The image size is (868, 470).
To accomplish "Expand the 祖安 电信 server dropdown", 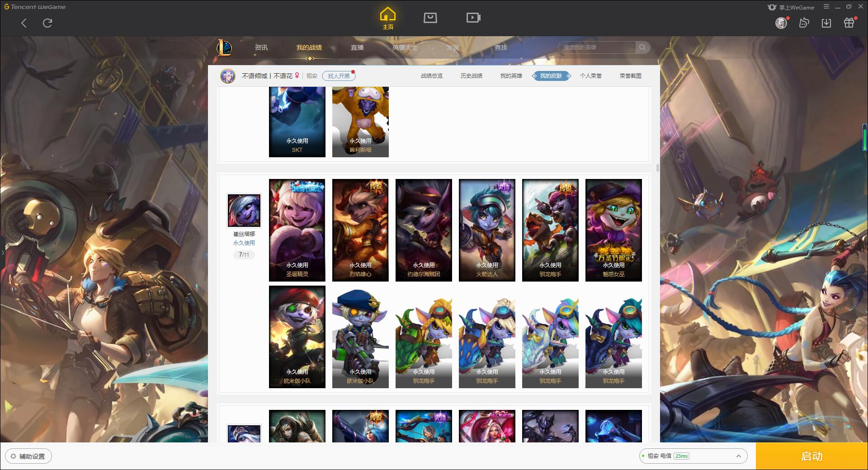I will pyautogui.click(x=693, y=456).
